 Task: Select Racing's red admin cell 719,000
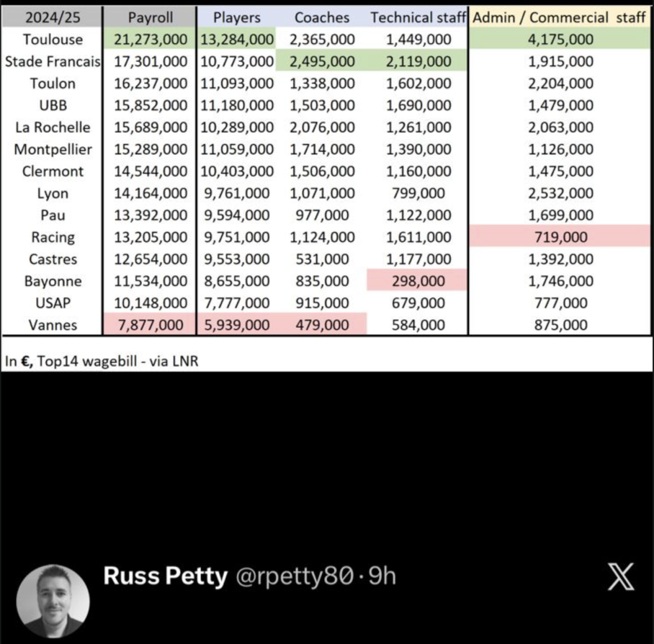tap(560, 237)
